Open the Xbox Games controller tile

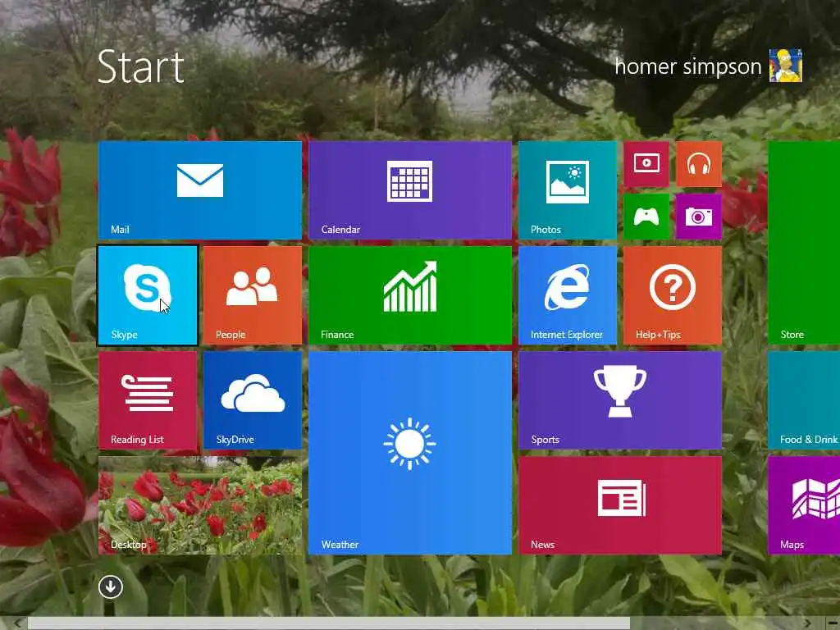(646, 217)
